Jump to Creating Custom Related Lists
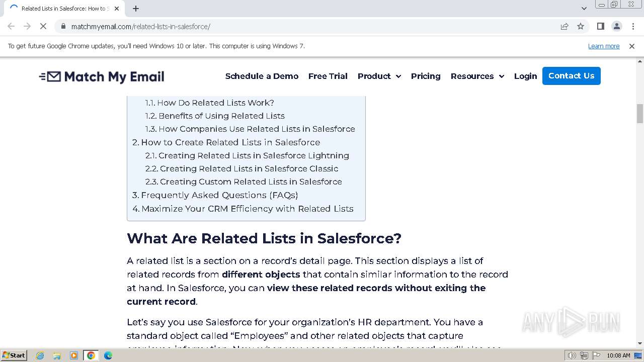 point(244,182)
